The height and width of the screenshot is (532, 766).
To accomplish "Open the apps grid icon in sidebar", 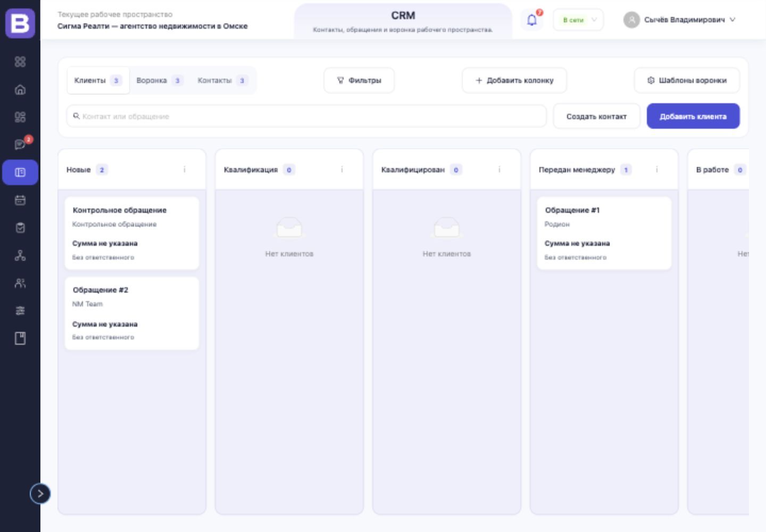I will click(20, 62).
